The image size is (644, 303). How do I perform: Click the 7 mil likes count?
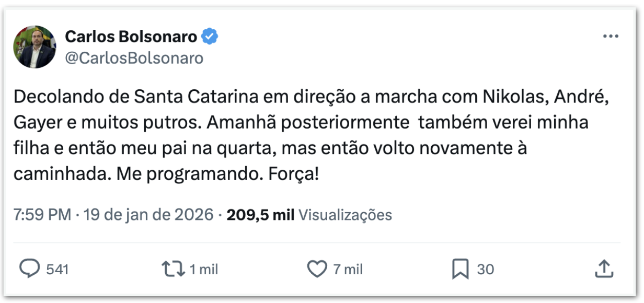[348, 270]
